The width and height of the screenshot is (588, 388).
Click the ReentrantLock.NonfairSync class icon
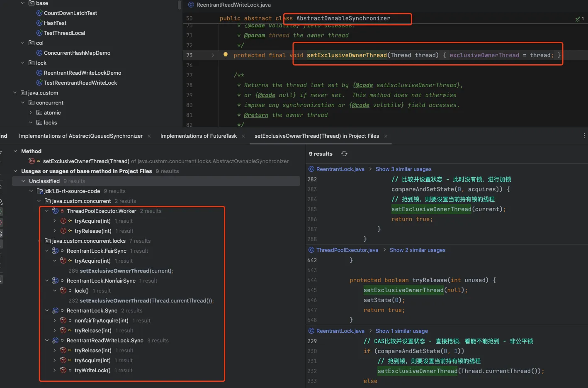point(55,281)
